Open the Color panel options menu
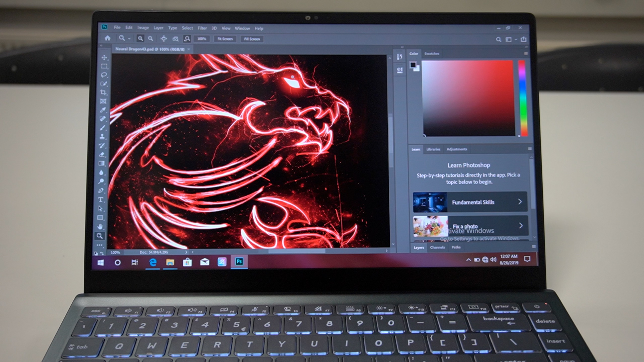The image size is (644, 362). pos(526,54)
